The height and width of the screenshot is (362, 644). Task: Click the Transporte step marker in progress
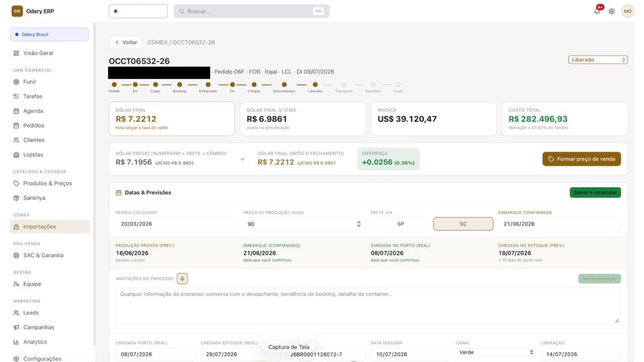[x=344, y=85]
